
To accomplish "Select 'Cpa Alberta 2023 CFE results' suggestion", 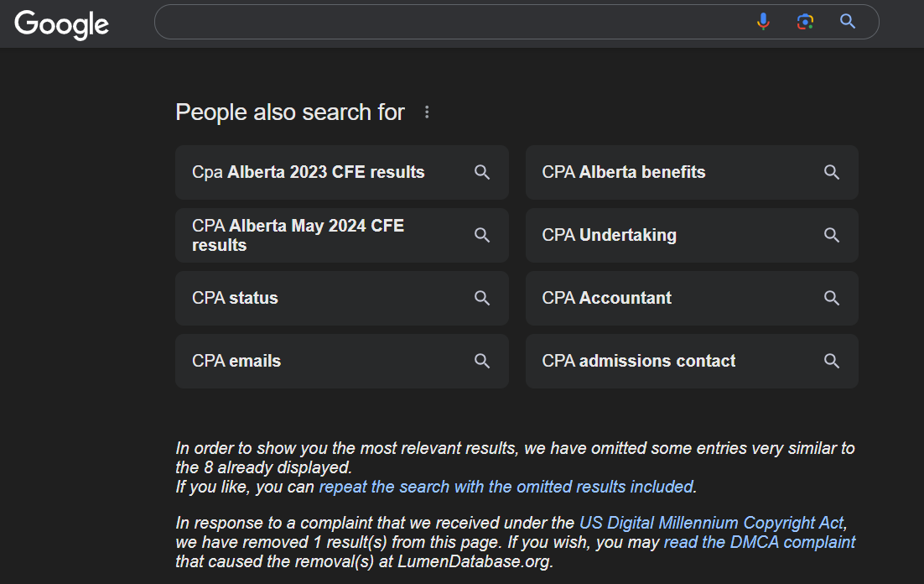I will click(x=342, y=172).
